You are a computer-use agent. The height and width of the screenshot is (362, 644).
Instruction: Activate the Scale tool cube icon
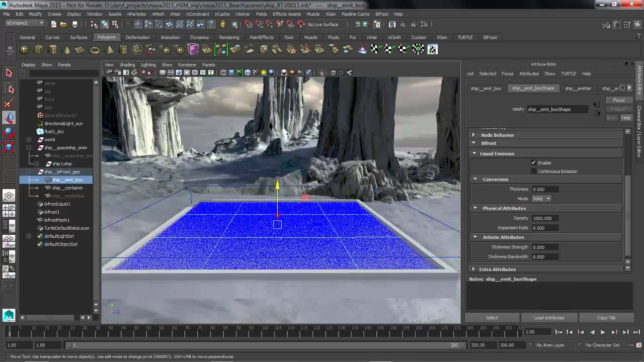click(x=9, y=147)
